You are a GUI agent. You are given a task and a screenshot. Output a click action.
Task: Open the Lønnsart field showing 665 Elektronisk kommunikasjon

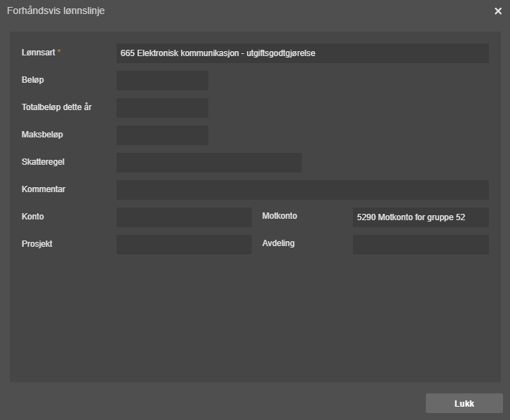click(x=302, y=53)
